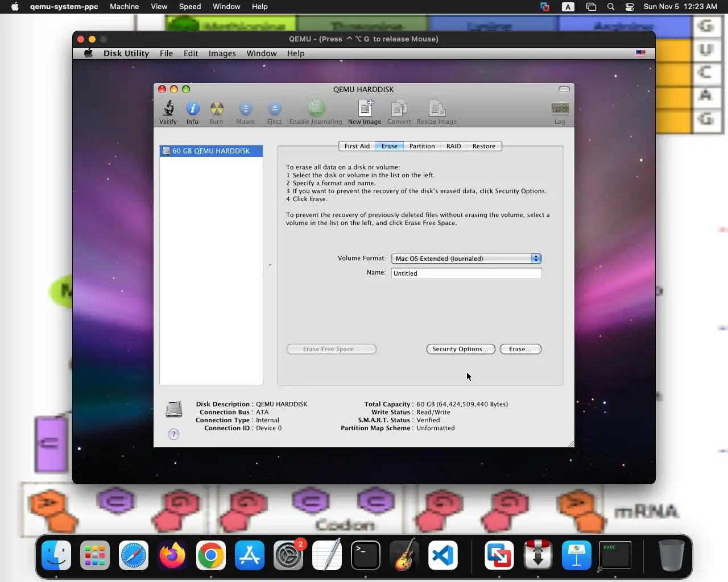
Task: Click the guest Apple menu icon
Action: 88,53
